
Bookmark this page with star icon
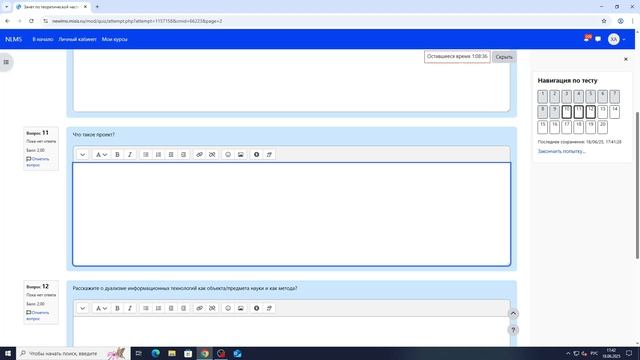coord(604,21)
